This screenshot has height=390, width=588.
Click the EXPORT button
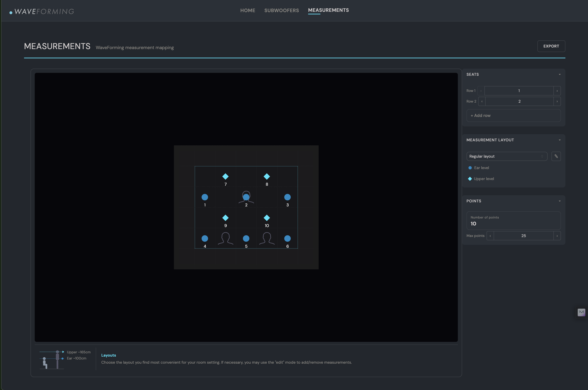coord(551,46)
